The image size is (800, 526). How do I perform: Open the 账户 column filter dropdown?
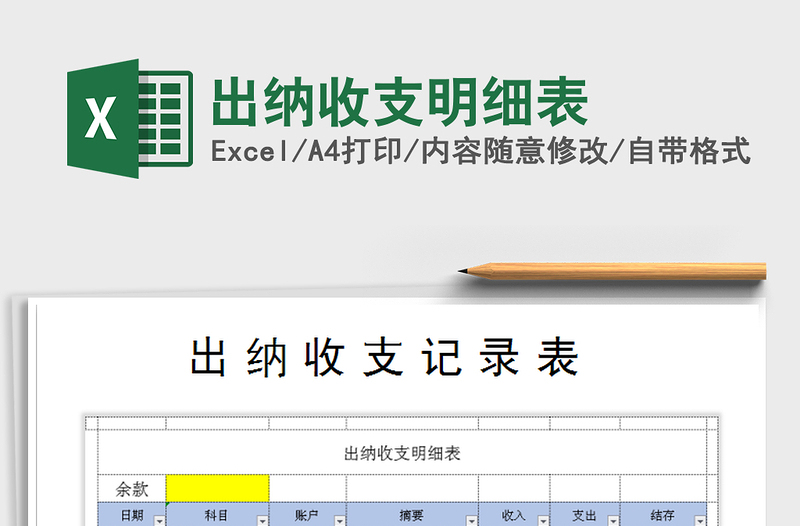point(340,520)
